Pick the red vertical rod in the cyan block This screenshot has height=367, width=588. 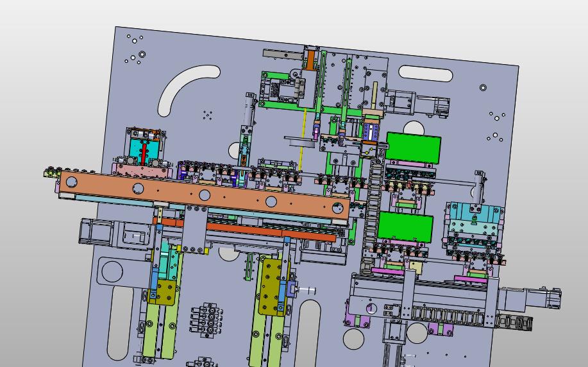pyautogui.click(x=144, y=155)
